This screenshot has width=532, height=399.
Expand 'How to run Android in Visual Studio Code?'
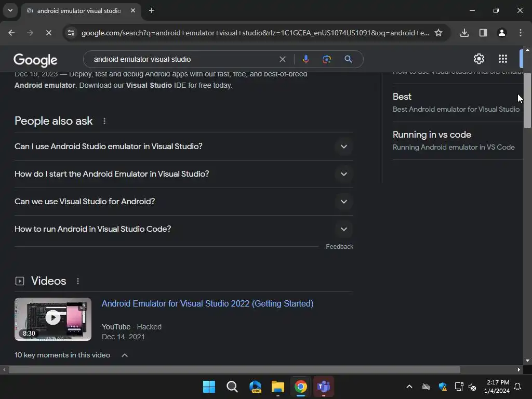pyautogui.click(x=183, y=229)
